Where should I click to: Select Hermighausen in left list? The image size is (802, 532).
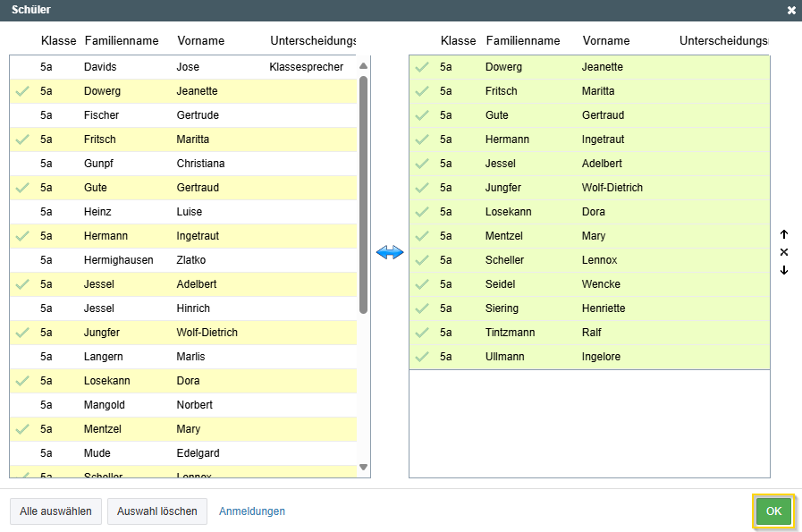183,260
